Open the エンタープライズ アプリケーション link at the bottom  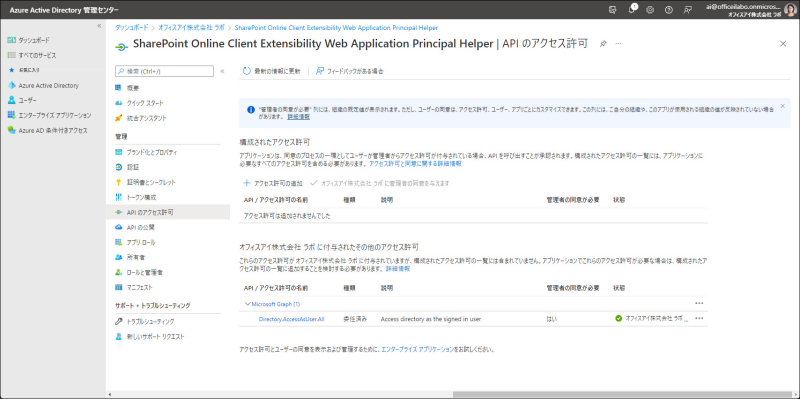(417, 350)
